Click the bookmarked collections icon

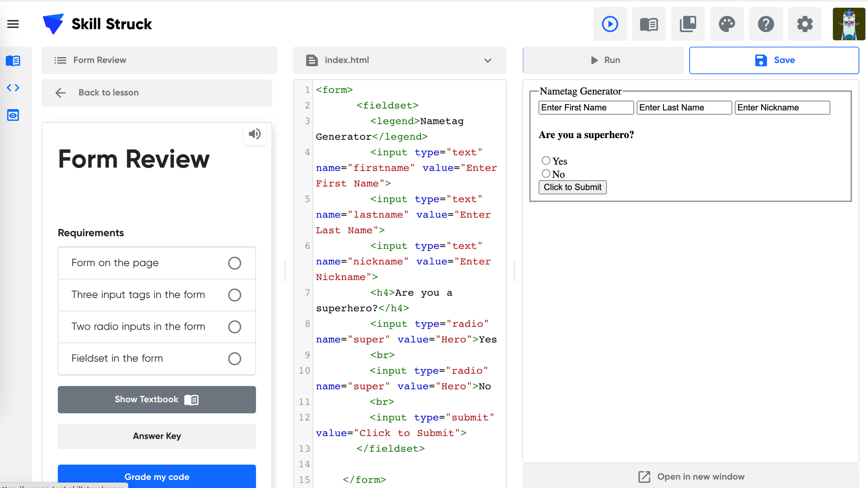688,24
